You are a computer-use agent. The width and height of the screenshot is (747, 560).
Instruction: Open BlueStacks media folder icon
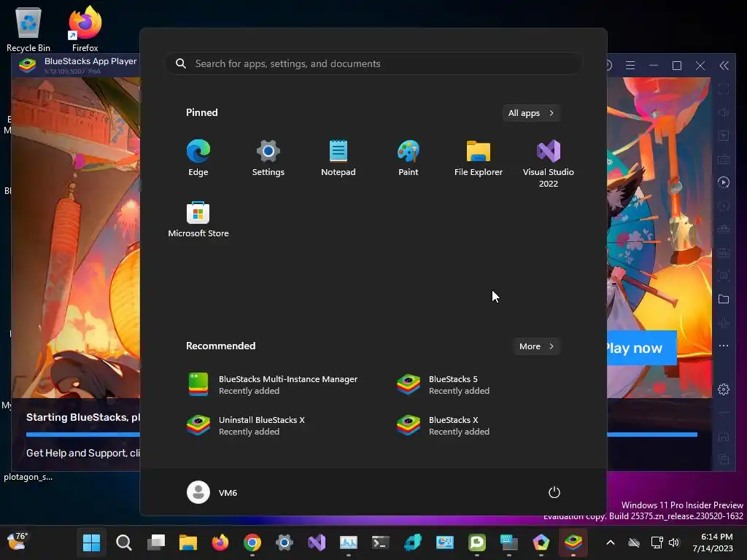[724, 299]
